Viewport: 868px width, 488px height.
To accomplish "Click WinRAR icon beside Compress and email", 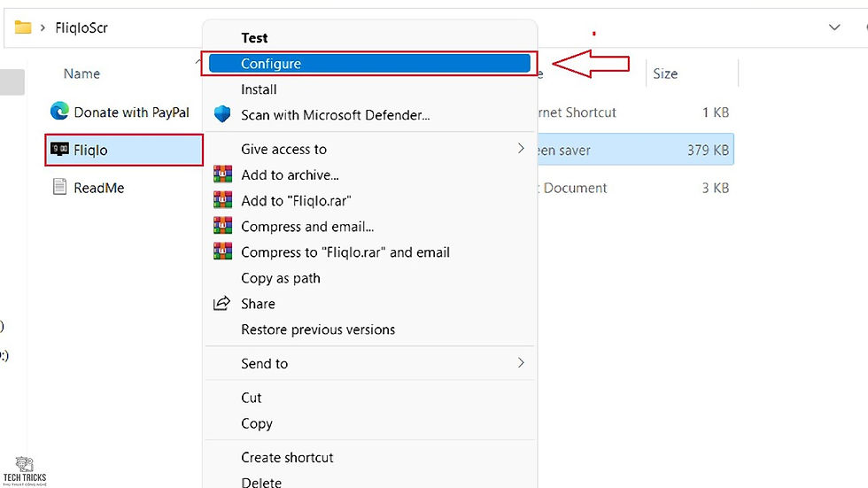I will pos(222,226).
